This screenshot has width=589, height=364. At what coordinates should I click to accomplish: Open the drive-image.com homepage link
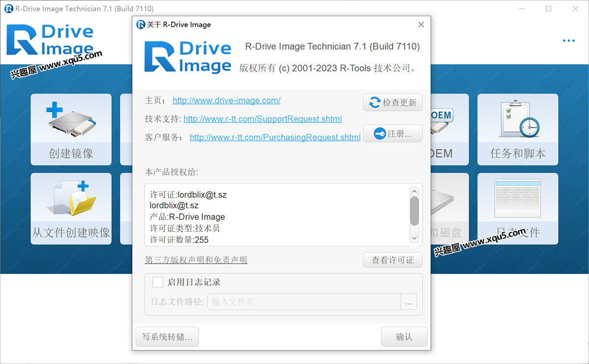(226, 101)
